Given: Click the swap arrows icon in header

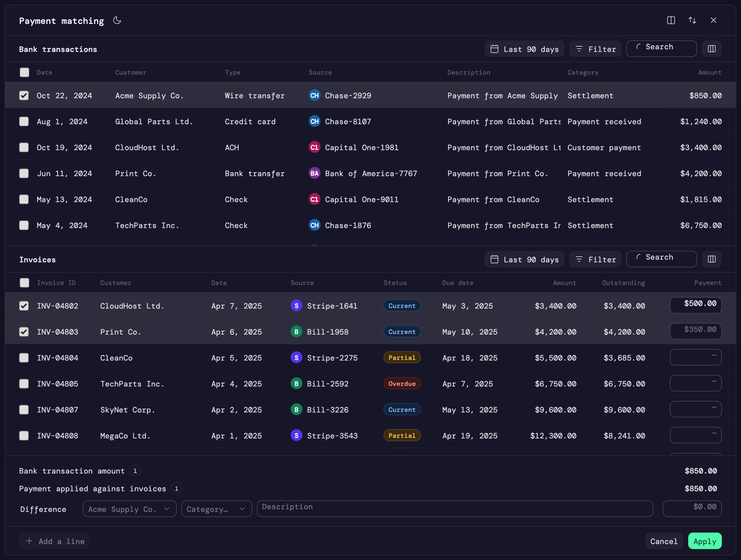Looking at the screenshot, I should [x=692, y=20].
